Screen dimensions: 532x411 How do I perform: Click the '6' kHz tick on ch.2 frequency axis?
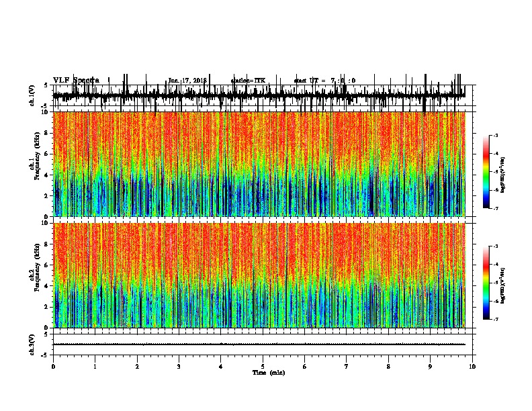tap(47, 265)
